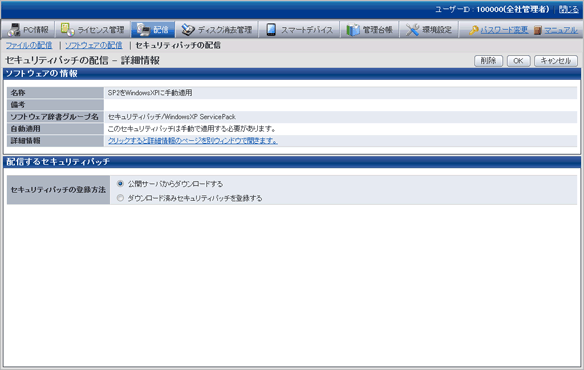Click the SP2をWindowsXPに手動適用 name value
584x370 pixels.
(x=150, y=93)
